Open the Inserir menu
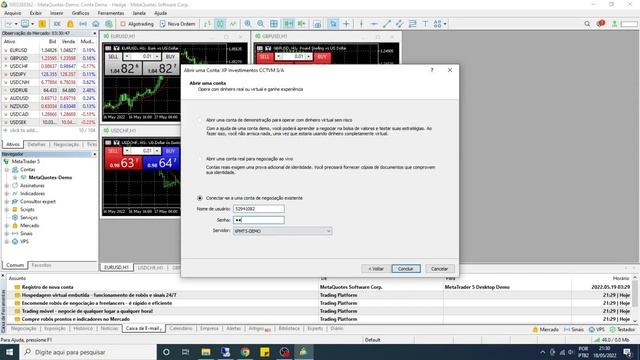640x360 pixels. click(56, 13)
